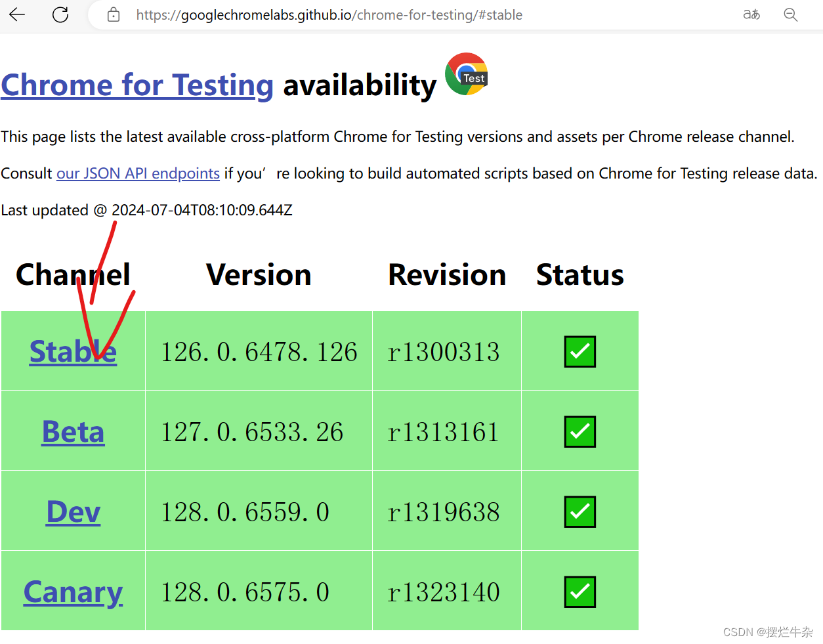Go back to the previous page

17,14
